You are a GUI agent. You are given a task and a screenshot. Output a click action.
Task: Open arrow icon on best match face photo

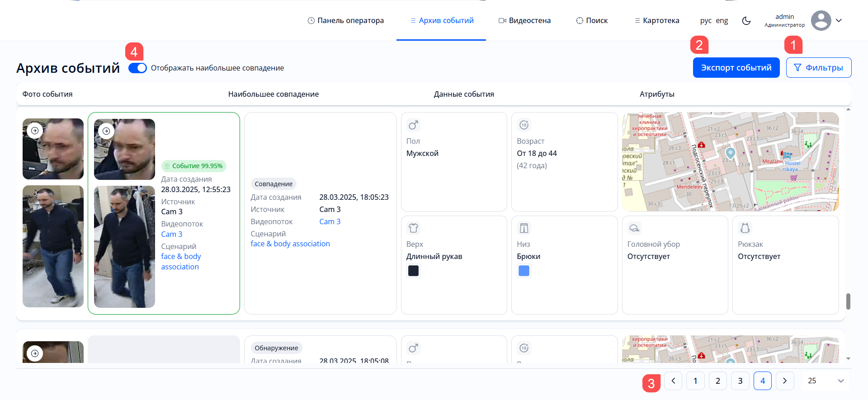(106, 131)
